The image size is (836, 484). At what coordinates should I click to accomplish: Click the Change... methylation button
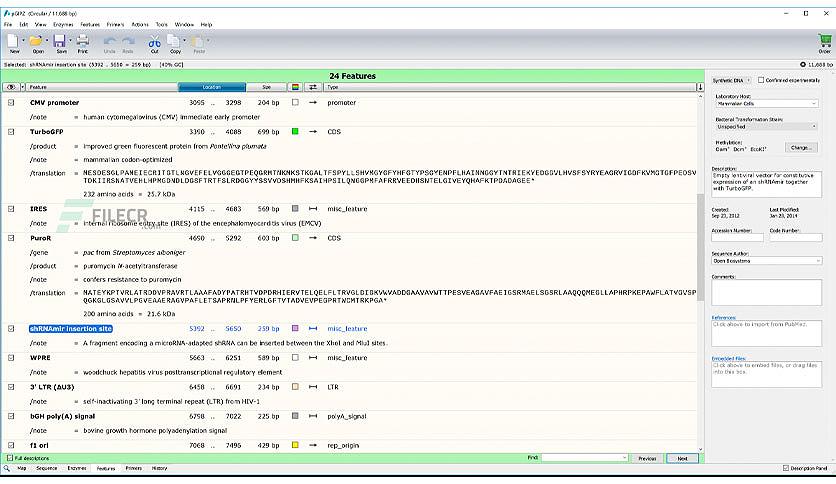[801, 147]
